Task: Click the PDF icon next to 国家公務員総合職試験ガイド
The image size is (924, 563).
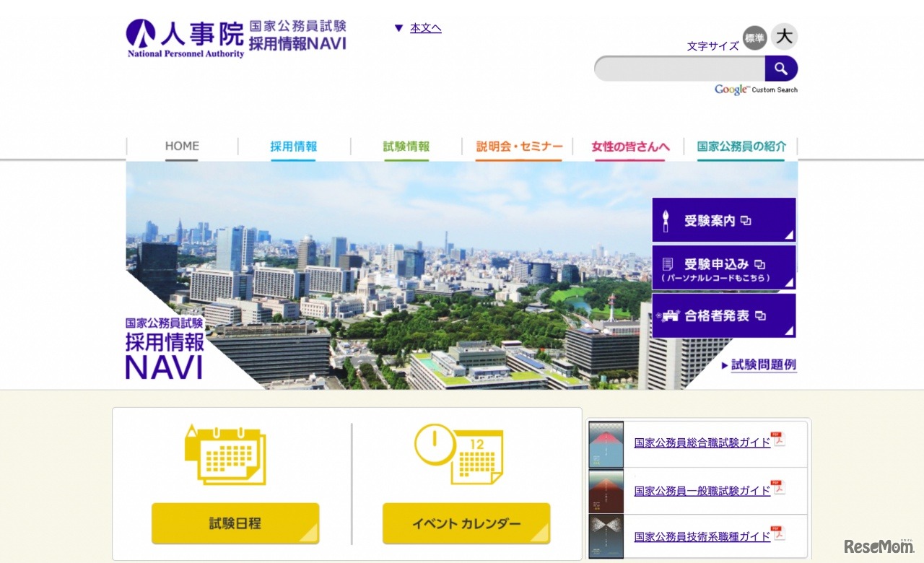Action: point(780,438)
